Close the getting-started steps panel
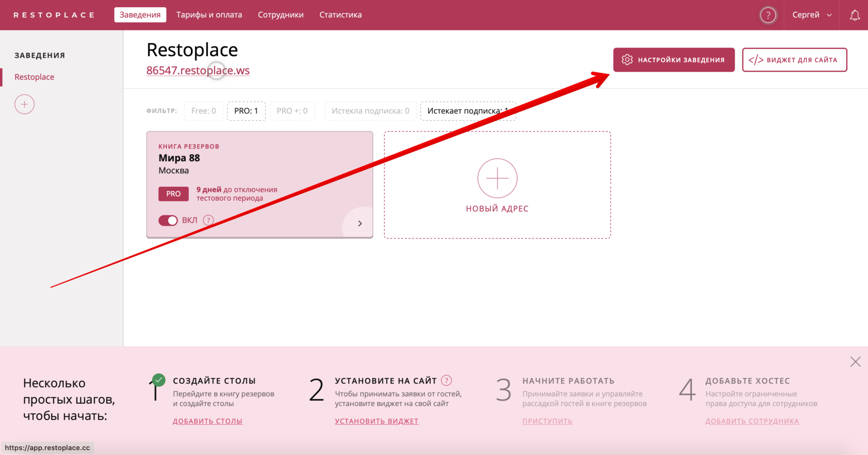Image resolution: width=868 pixels, height=455 pixels. [856, 362]
